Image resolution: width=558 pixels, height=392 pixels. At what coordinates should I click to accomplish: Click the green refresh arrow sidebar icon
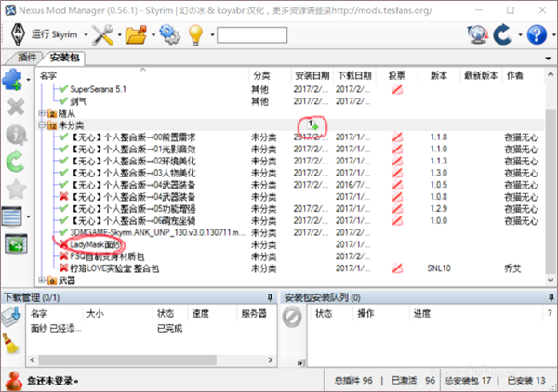tap(16, 162)
